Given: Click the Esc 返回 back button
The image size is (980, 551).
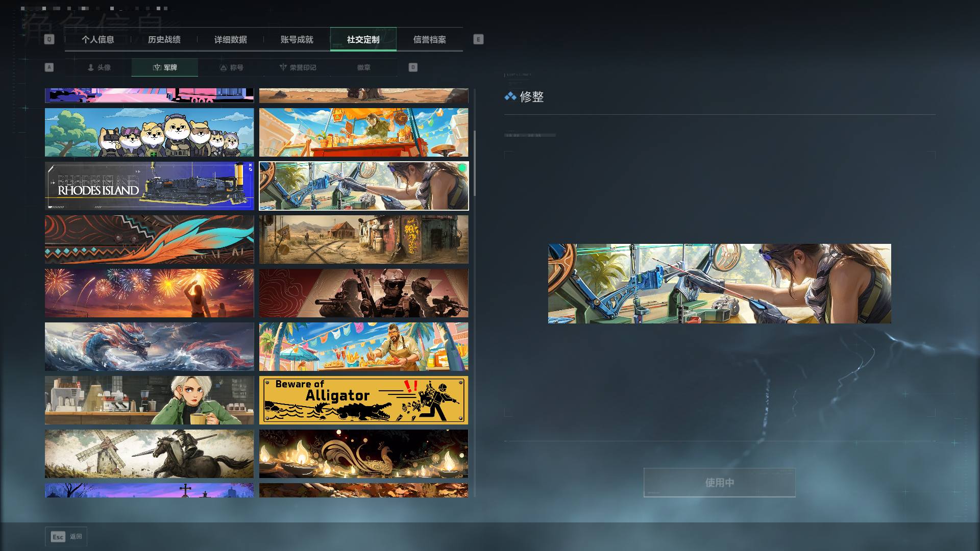Looking at the screenshot, I should click(66, 537).
